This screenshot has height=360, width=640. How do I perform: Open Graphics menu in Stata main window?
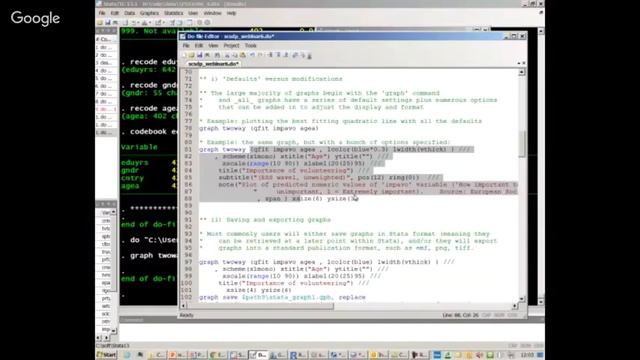(x=149, y=13)
